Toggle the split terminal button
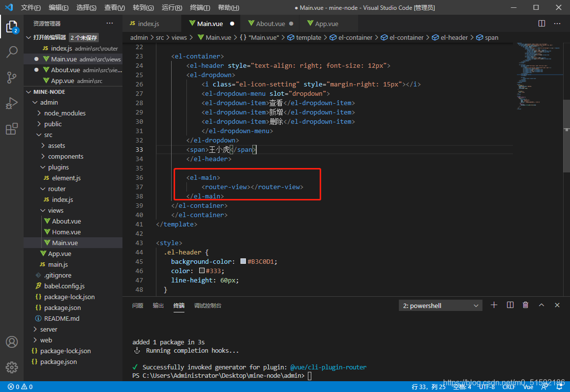Viewport: 570px width, 392px height. 510,305
